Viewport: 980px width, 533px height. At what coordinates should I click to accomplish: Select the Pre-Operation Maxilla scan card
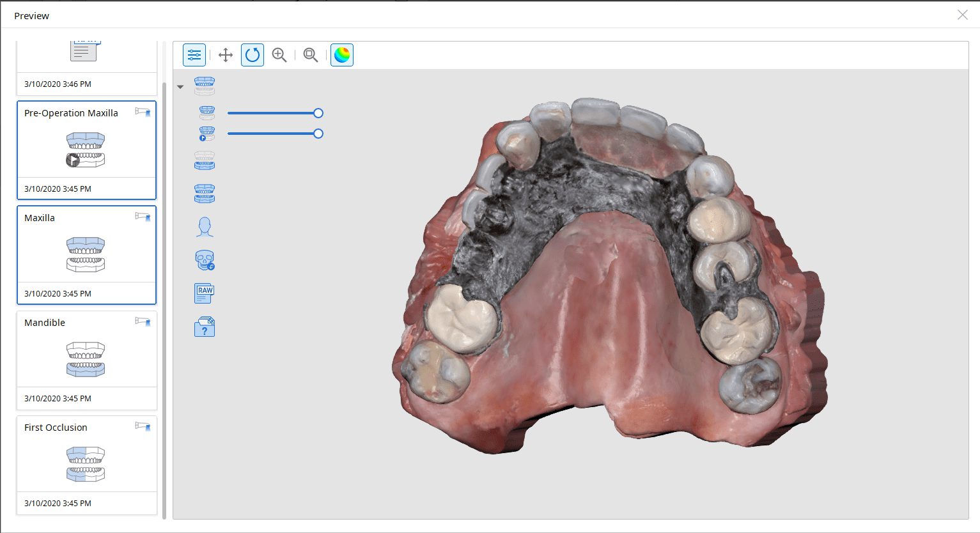pos(86,150)
